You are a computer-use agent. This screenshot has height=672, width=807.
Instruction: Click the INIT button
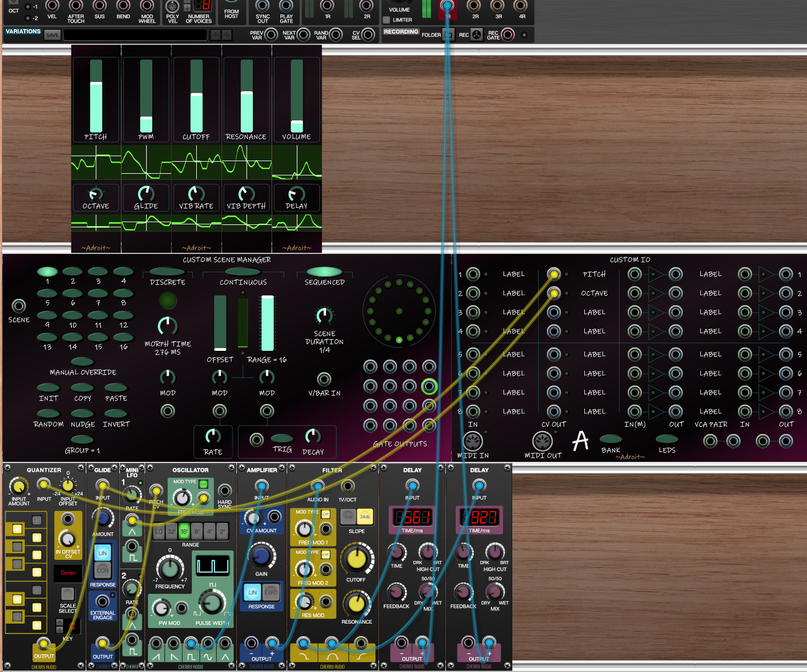48,388
